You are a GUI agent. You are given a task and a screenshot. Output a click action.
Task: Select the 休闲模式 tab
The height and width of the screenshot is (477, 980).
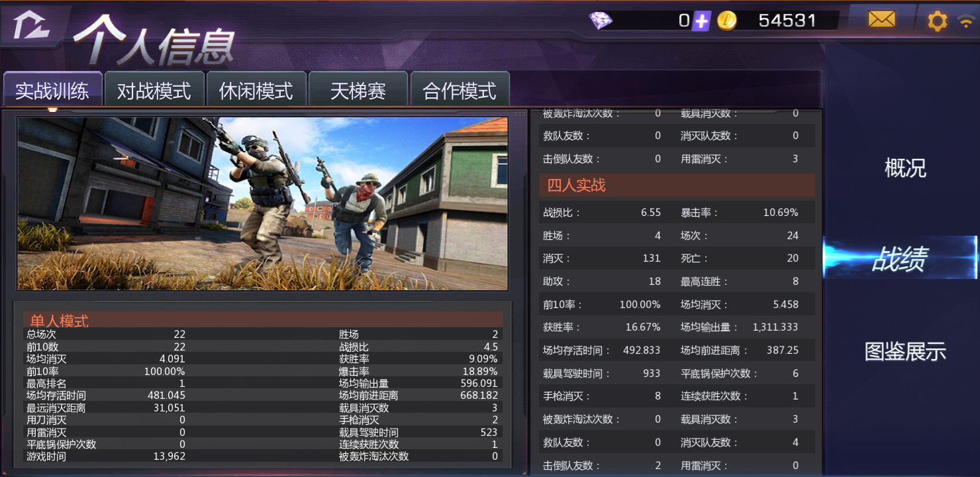(256, 90)
